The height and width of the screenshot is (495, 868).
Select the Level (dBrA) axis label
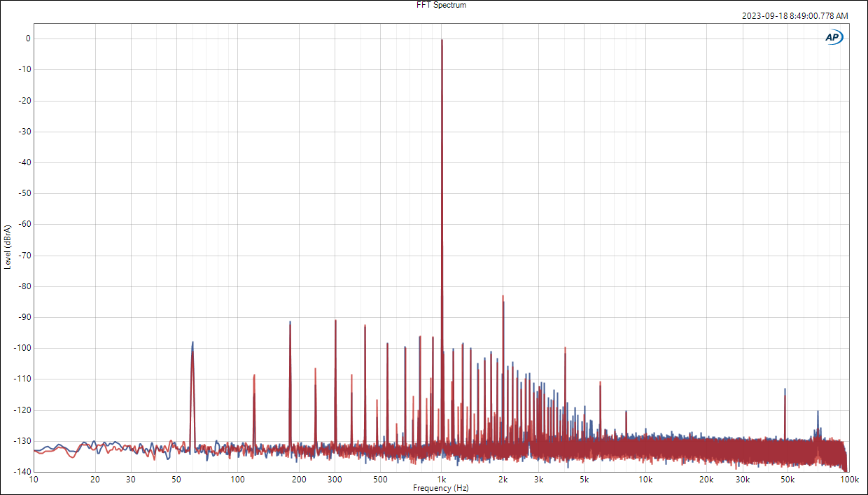(x=8, y=247)
